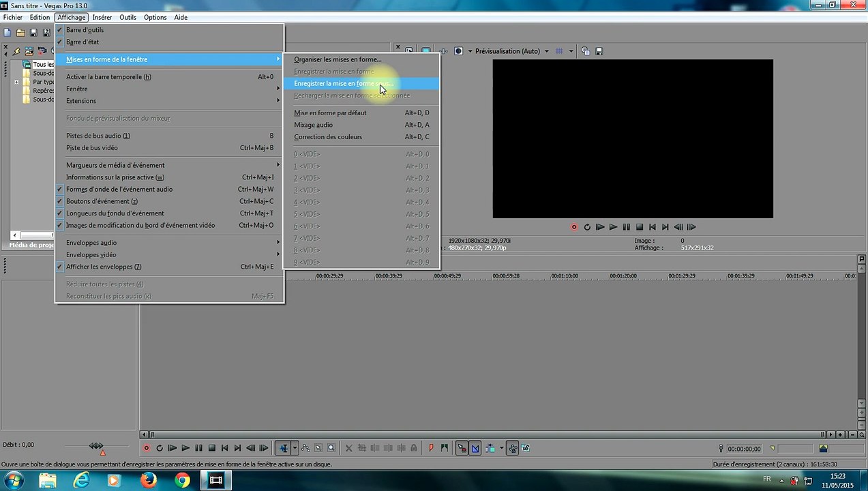The width and height of the screenshot is (868, 491).
Task: Toggle the lock envelopes to events button
Action: 513,448
